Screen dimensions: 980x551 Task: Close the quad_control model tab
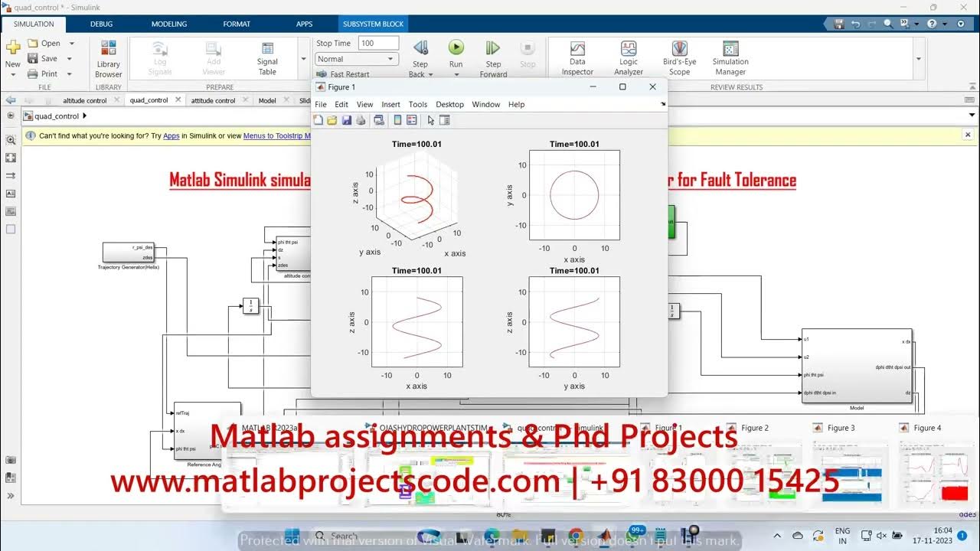177,99
